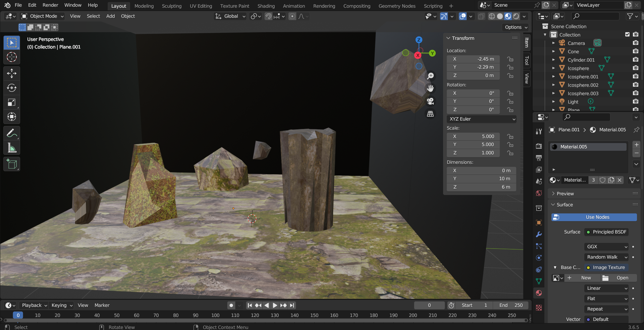The width and height of the screenshot is (644, 330).
Task: Open the Modifier properties wrench icon
Action: 539,235
